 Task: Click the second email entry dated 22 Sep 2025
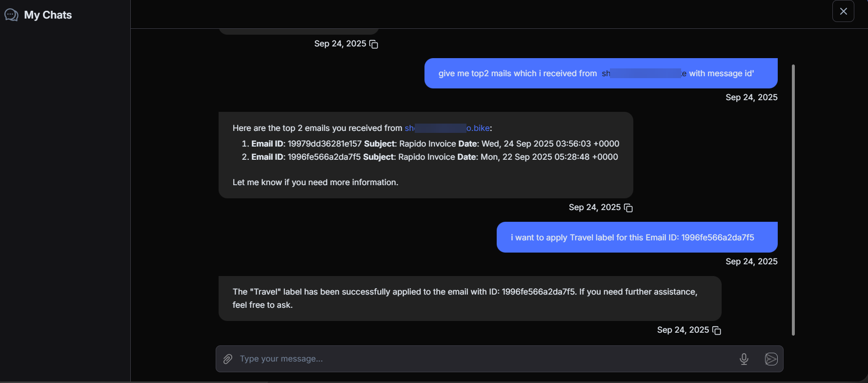click(434, 157)
